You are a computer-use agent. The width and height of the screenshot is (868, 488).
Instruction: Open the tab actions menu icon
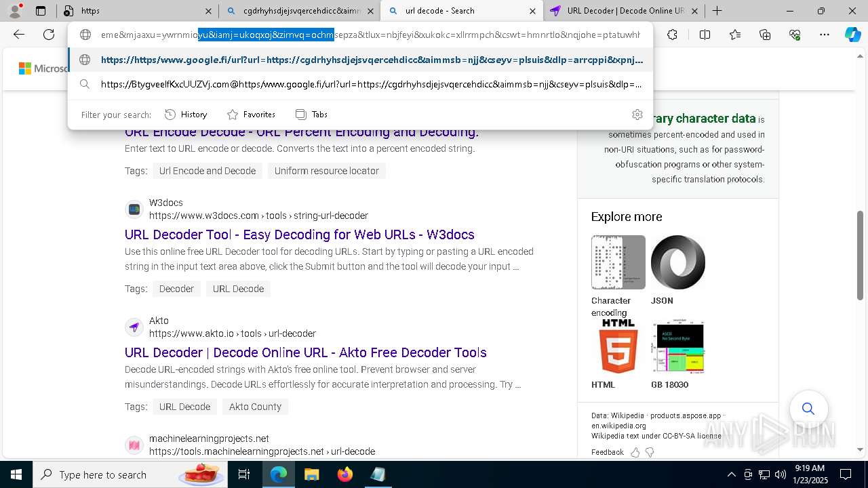pos(41,11)
